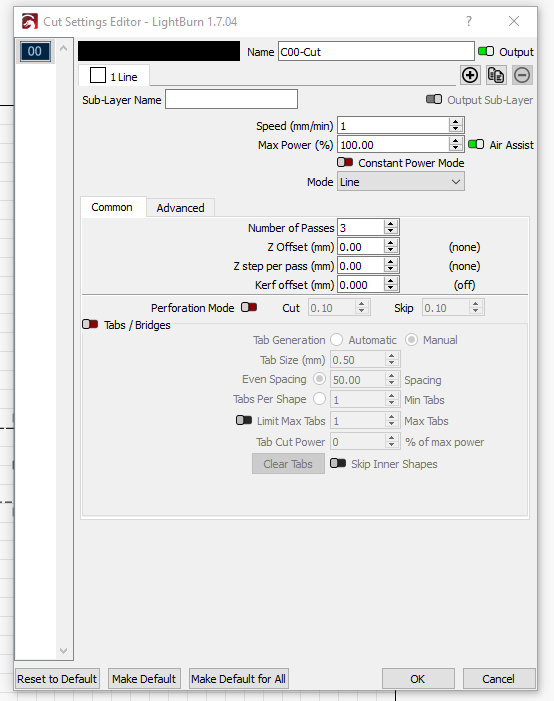554x701 pixels.
Task: Increase Perforation Cut value
Action: tap(361, 304)
